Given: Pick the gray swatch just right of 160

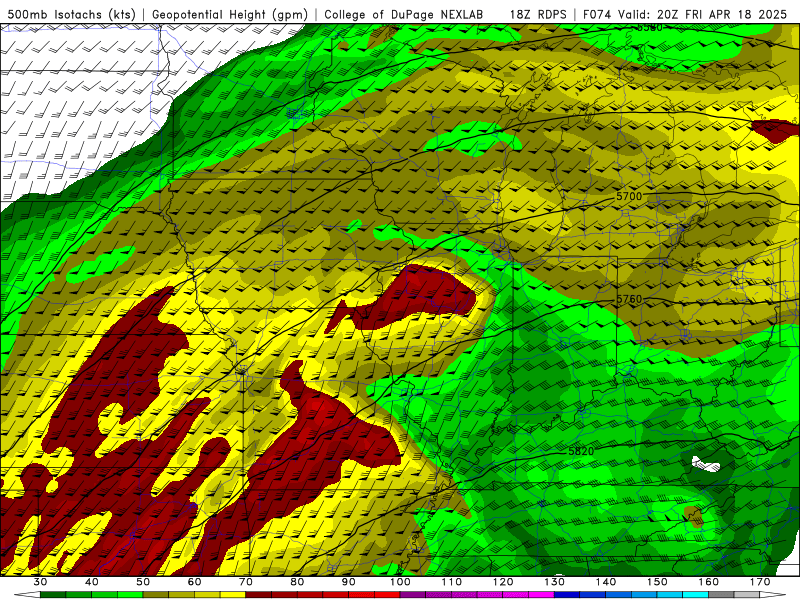Looking at the screenshot, I should (721, 595).
